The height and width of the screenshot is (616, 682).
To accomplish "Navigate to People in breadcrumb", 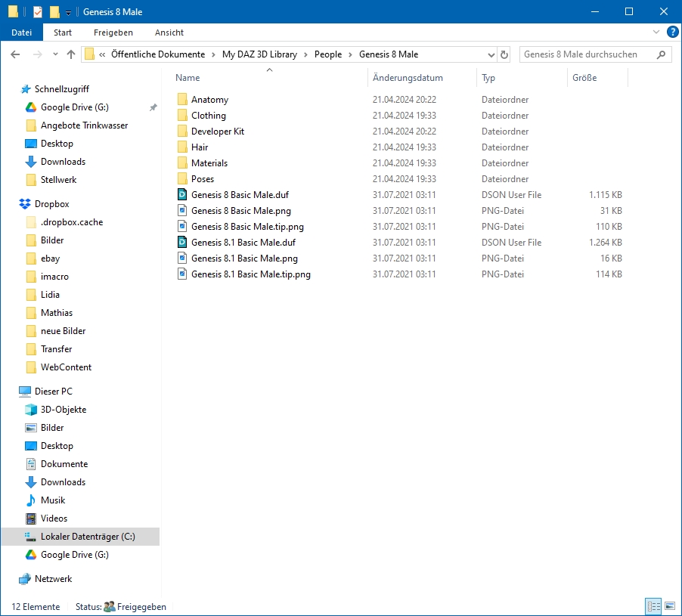I will [x=328, y=54].
